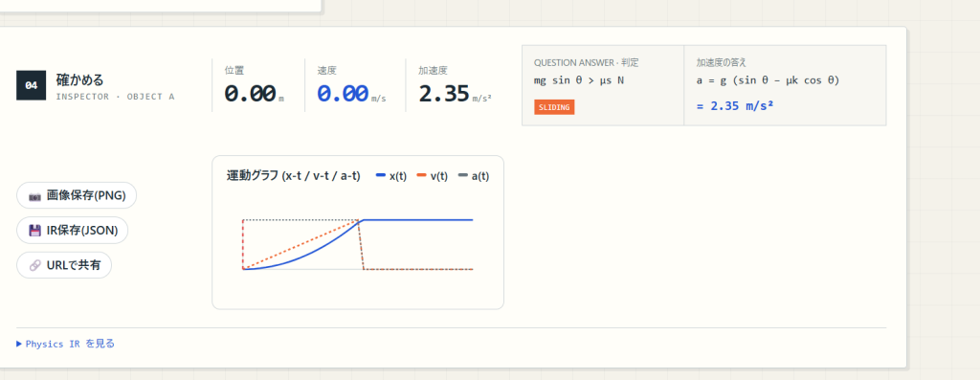
Task: Click the blue result = 2.35 m/s²
Action: point(735,105)
